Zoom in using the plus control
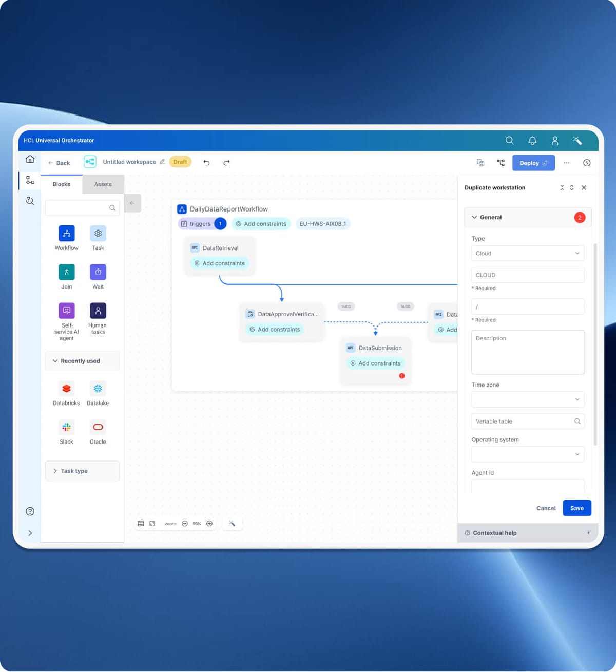The image size is (616, 672). 209,523
